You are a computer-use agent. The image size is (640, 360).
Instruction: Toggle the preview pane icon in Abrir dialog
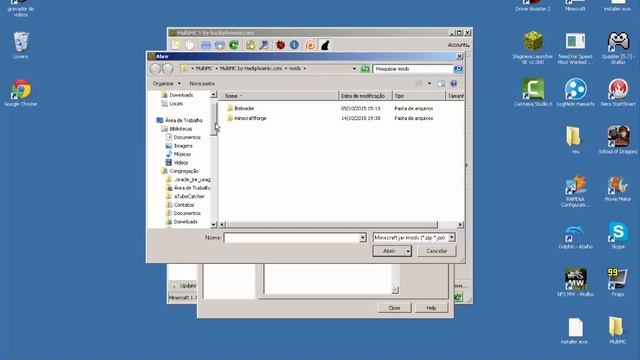[441, 83]
